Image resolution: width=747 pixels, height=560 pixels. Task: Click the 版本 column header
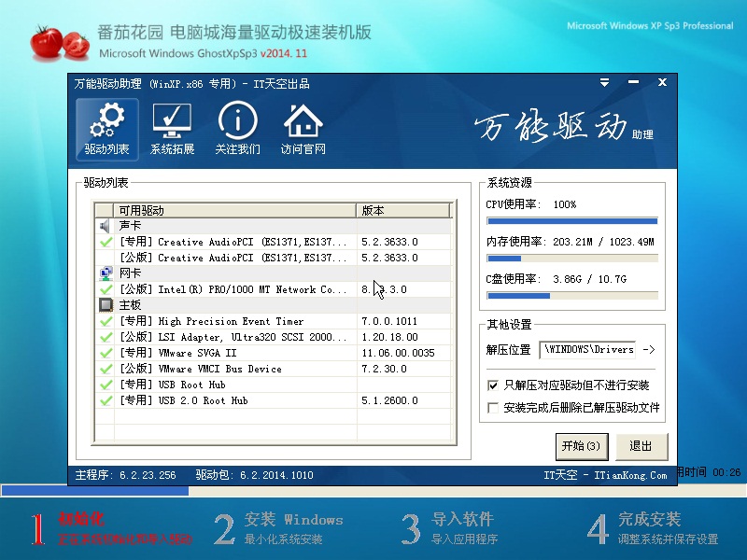point(402,210)
